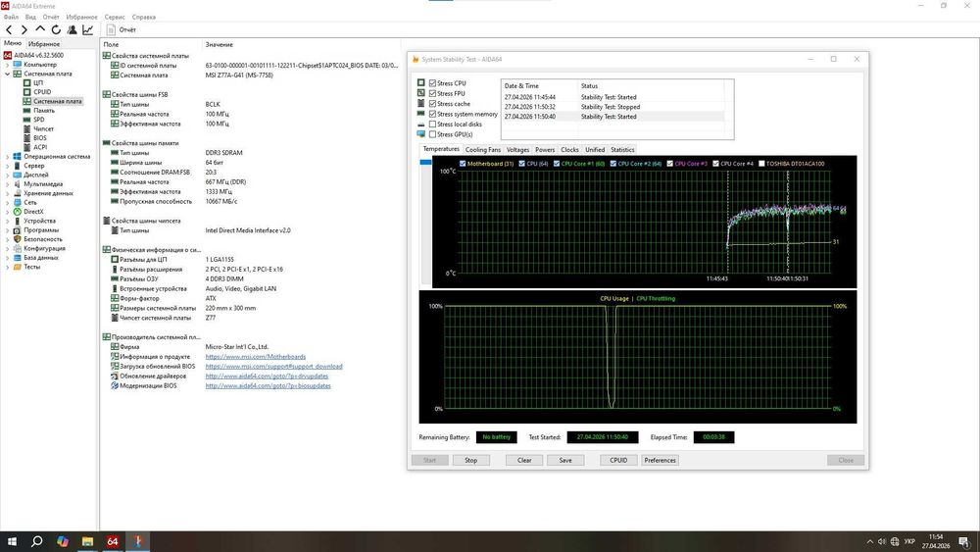Open Preferences button

tap(660, 460)
